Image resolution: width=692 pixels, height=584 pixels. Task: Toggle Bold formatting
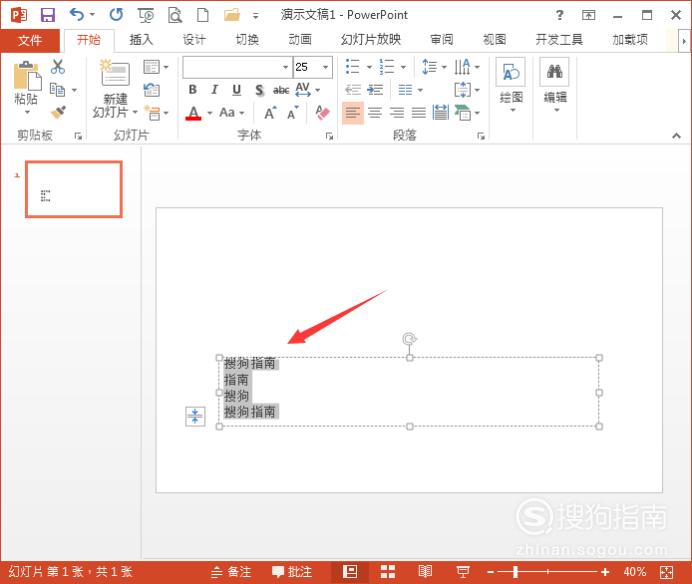192,90
